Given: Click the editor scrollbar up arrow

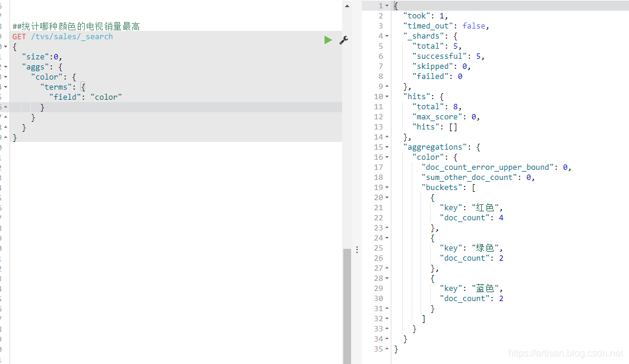Looking at the screenshot, I should [347, 5].
